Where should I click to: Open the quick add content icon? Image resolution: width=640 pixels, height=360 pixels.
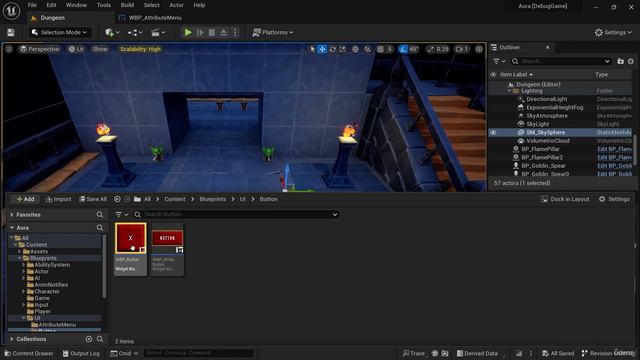pyautogui.click(x=112, y=32)
